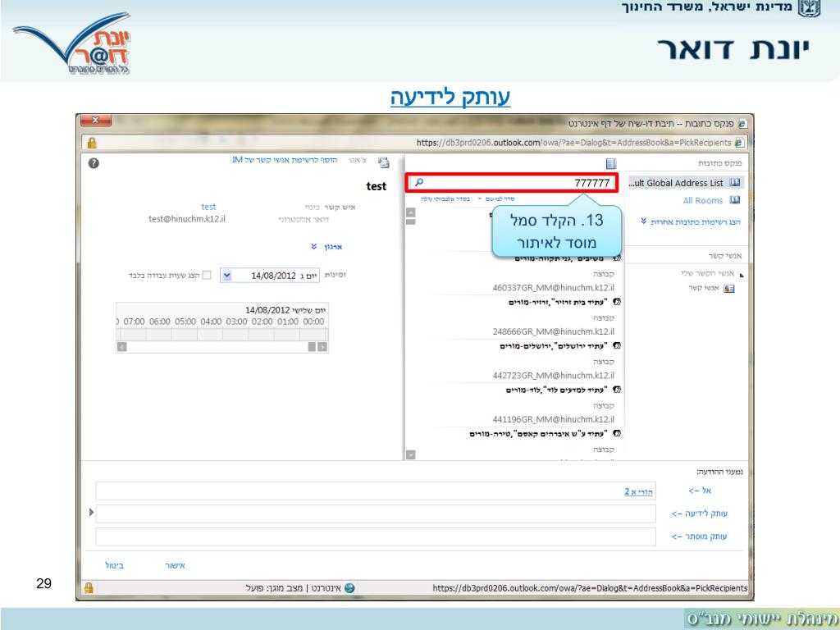Click הוסף לרשימת אנשי קשר של IM link
This screenshot has height=630, width=840.
click(x=285, y=160)
